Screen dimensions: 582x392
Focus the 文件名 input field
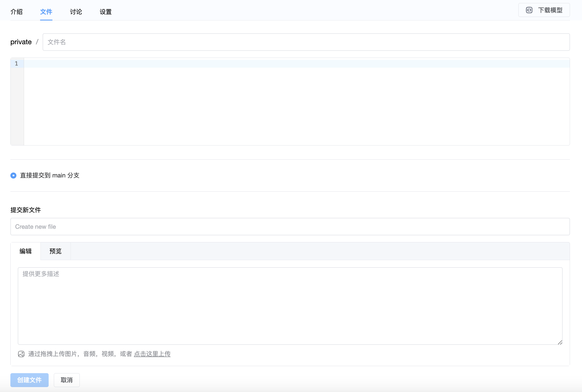click(x=306, y=42)
